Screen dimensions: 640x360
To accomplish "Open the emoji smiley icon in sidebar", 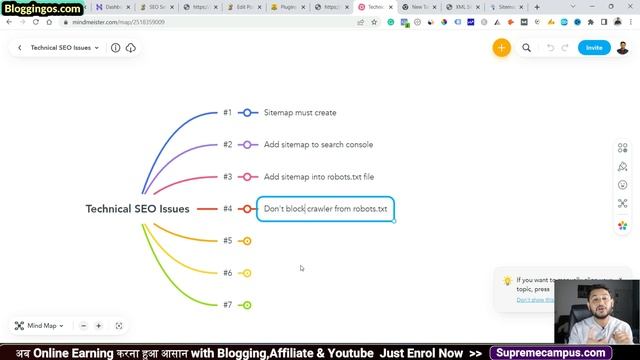I will click(x=622, y=185).
